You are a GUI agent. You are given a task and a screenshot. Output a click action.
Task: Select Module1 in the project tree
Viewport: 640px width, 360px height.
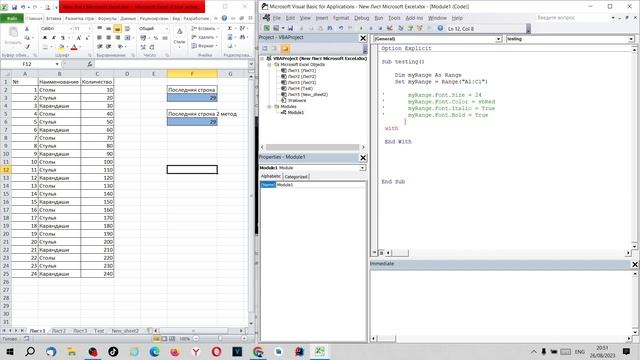pyautogui.click(x=296, y=112)
